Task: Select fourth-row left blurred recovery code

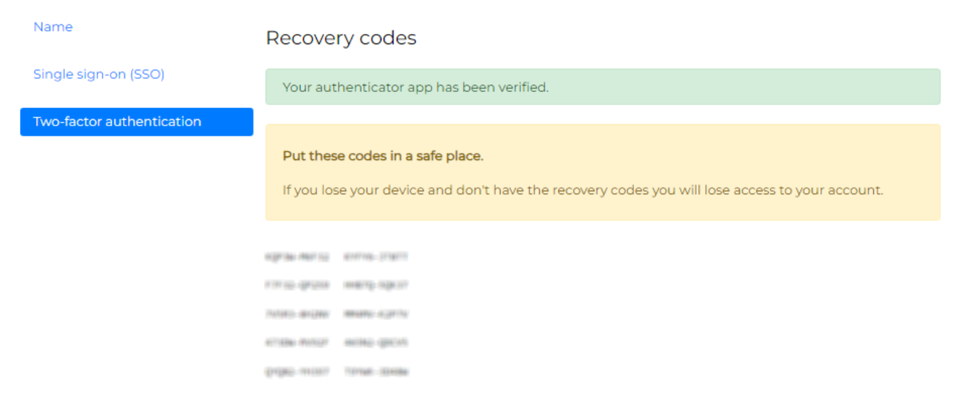Action: click(x=297, y=343)
